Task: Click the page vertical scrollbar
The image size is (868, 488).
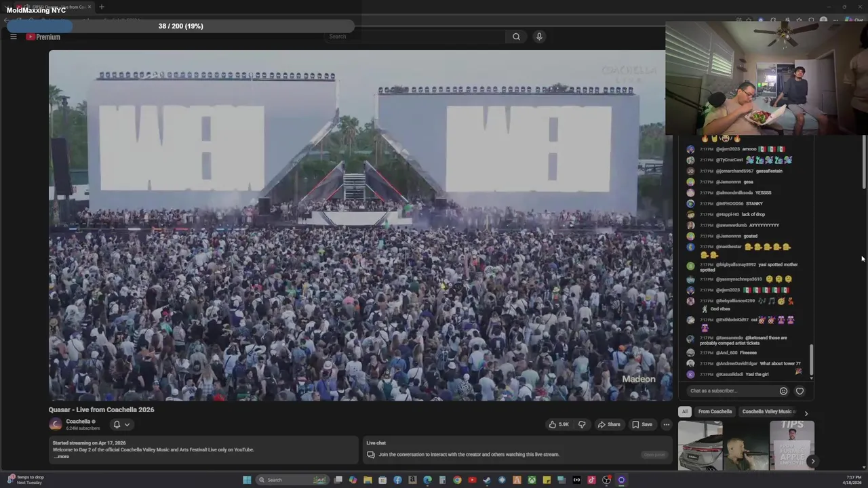Action: 864,161
